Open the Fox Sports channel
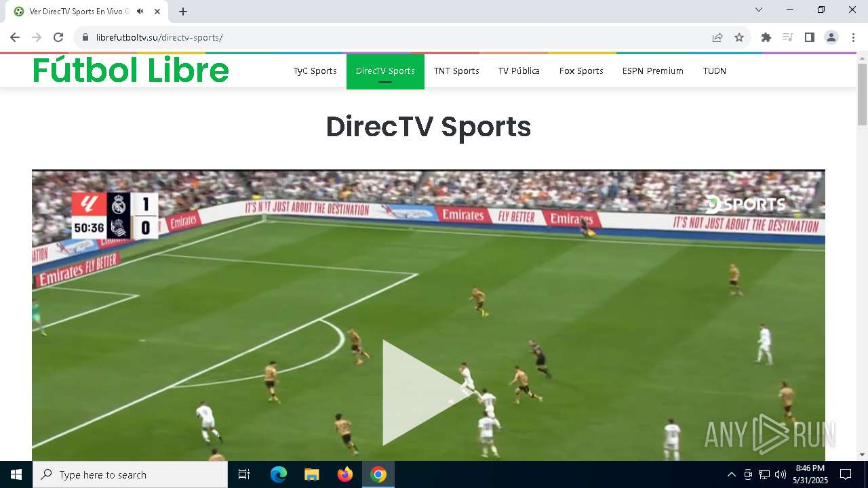 pos(581,70)
